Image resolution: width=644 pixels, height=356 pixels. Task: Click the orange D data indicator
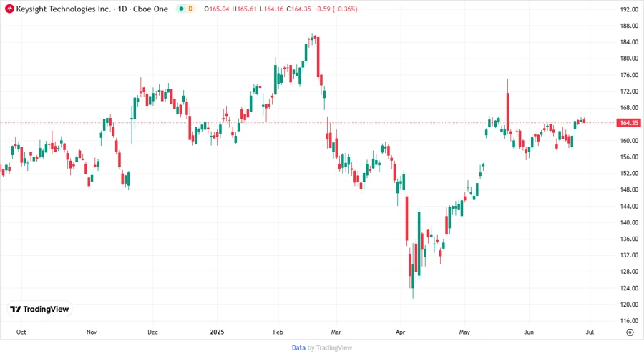190,9
